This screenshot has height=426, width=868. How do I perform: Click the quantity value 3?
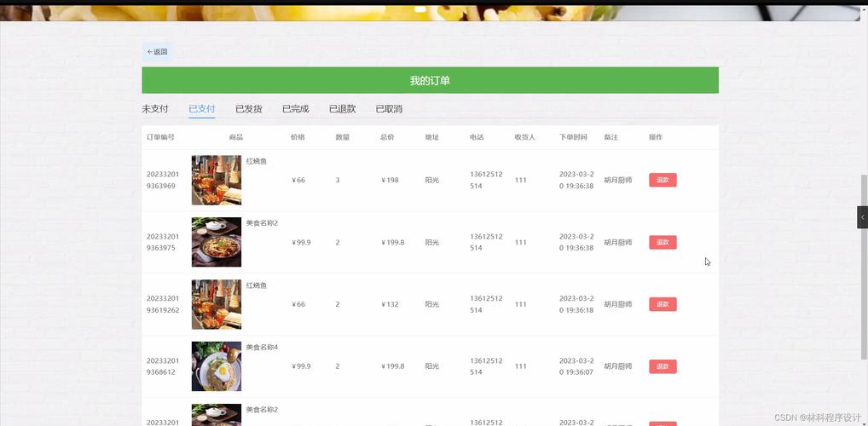pyautogui.click(x=338, y=181)
